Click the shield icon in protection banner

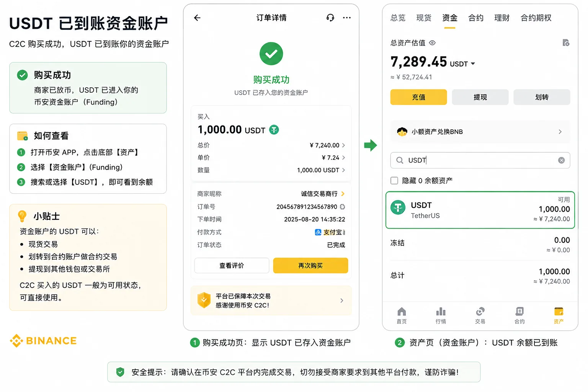coord(204,300)
